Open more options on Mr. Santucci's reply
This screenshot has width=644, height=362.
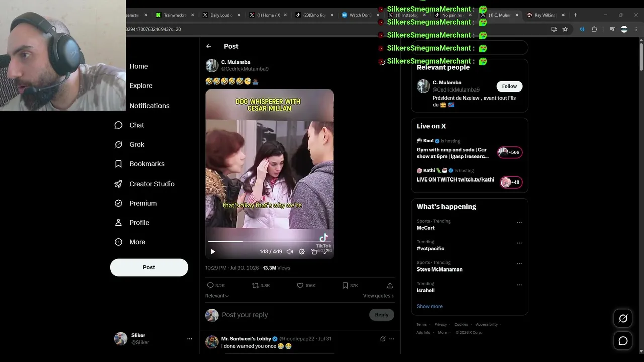click(x=392, y=339)
